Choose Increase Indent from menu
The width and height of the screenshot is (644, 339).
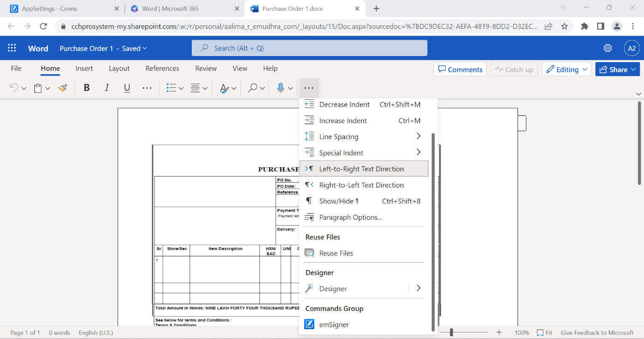(364, 120)
